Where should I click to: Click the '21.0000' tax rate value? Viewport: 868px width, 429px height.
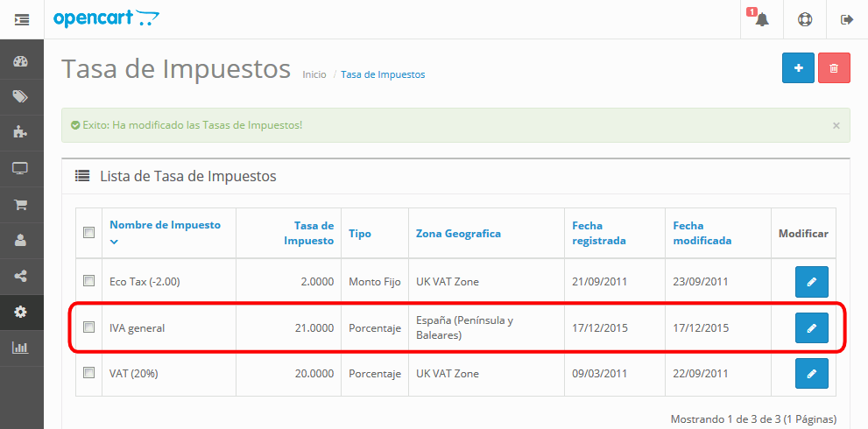pyautogui.click(x=314, y=327)
